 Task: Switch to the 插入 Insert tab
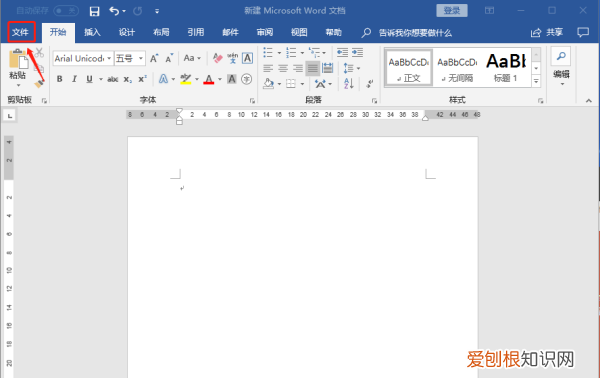click(92, 32)
